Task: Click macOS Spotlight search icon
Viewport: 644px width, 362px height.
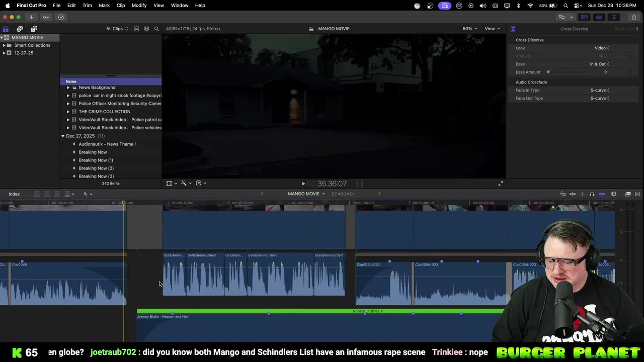Action: click(566, 6)
